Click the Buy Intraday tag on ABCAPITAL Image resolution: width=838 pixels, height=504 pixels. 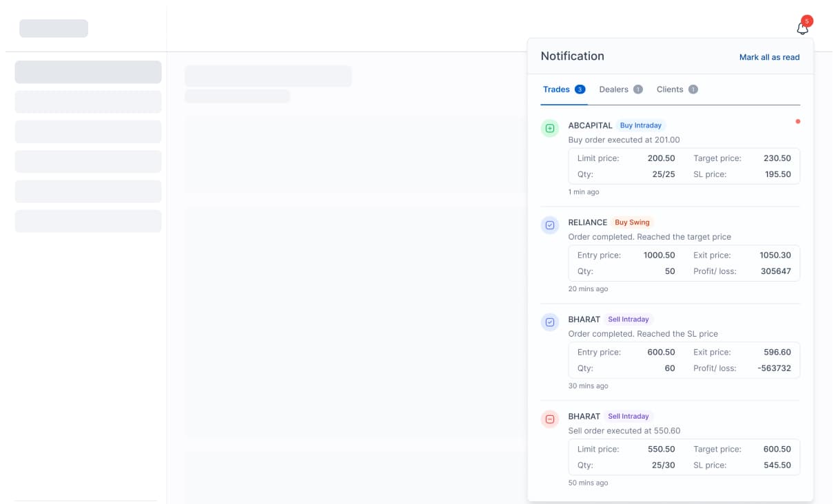point(641,125)
